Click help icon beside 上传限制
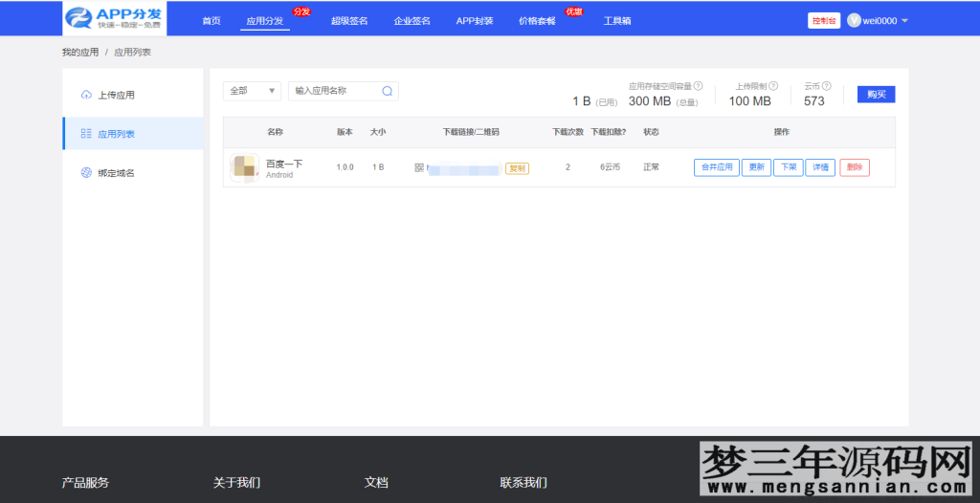Image resolution: width=980 pixels, height=503 pixels. click(773, 86)
